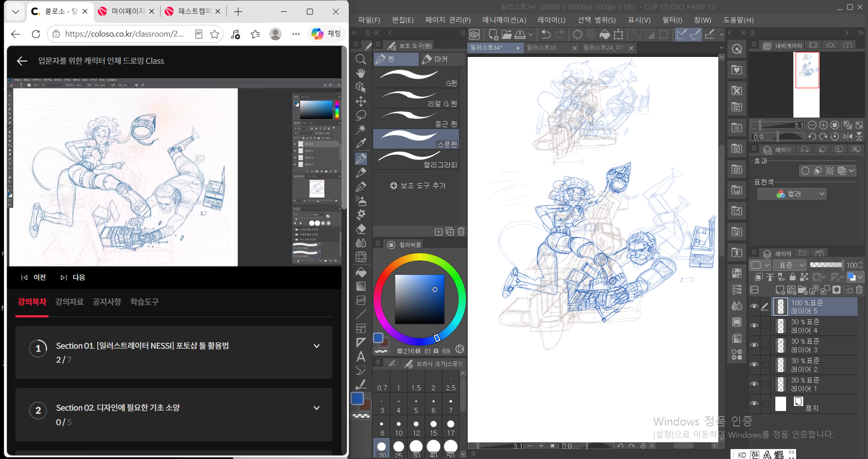Open browser tab list dropdown arrow

click(15, 12)
